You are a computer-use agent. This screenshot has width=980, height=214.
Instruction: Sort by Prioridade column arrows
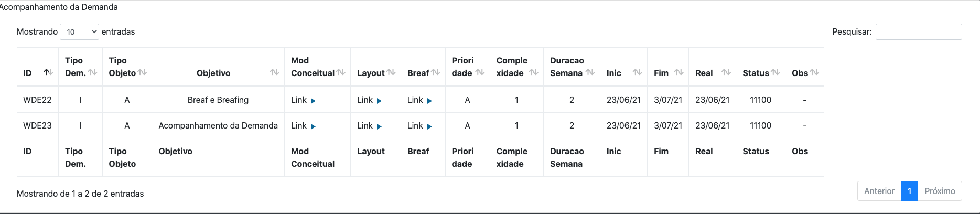(480, 72)
